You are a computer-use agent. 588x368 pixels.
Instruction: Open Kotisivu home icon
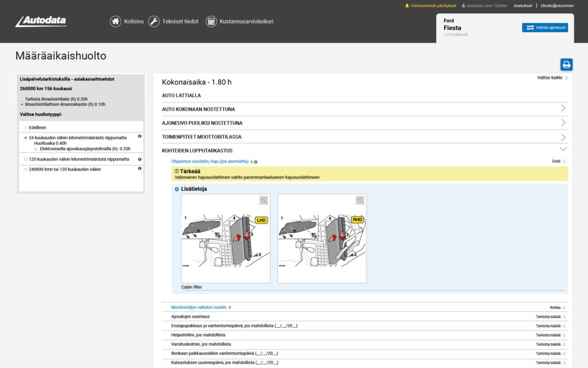pos(115,21)
